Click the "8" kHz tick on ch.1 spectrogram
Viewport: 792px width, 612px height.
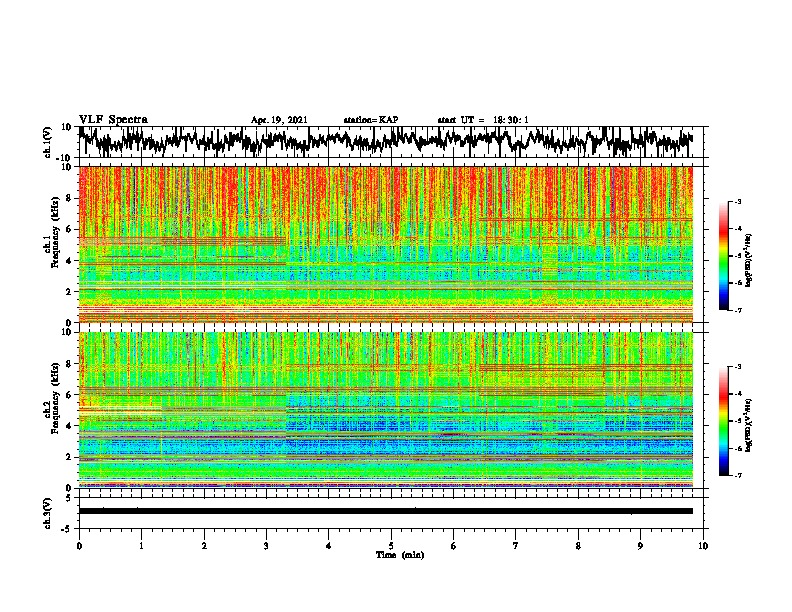(69, 198)
